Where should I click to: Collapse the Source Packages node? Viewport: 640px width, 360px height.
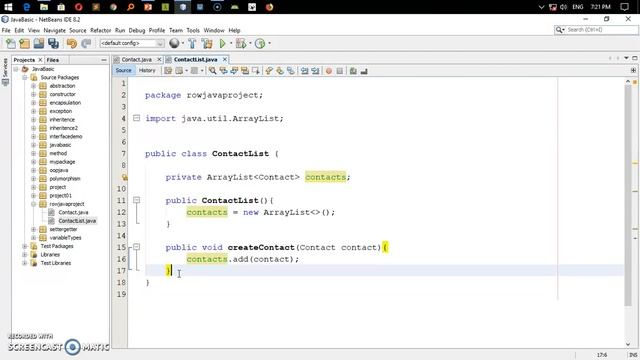pos(24,77)
